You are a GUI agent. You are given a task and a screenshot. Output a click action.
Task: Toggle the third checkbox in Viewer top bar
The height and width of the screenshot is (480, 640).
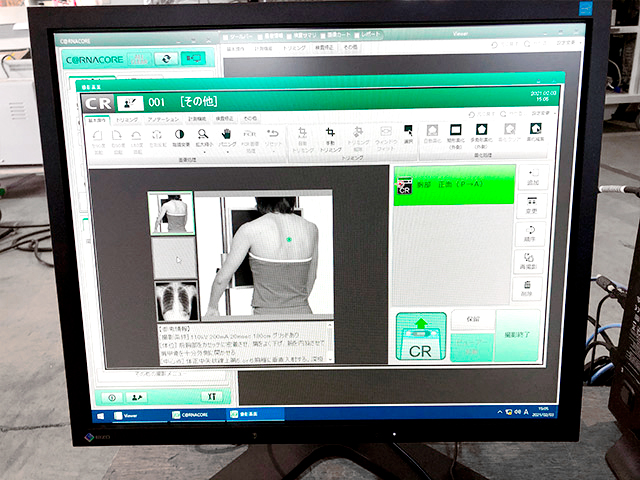[x=289, y=37]
